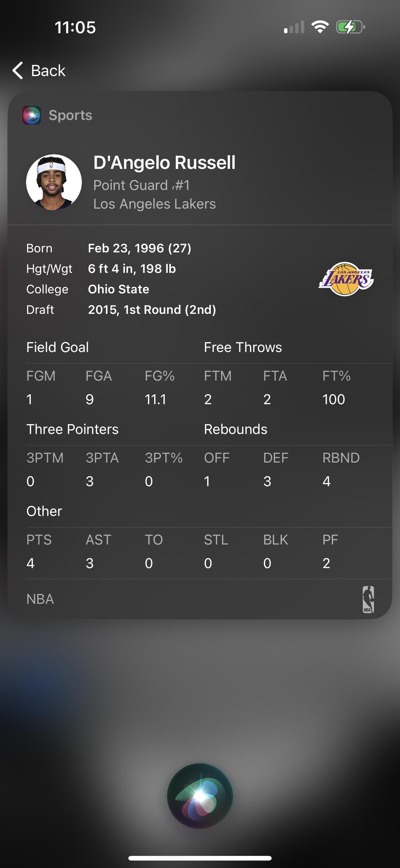Select the Rebounds section header
This screenshot has width=400, height=868.
(236, 429)
